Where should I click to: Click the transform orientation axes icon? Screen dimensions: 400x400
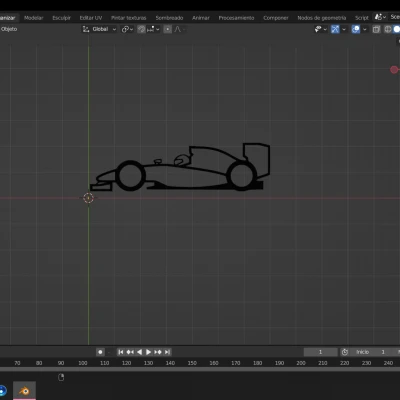tap(86, 29)
